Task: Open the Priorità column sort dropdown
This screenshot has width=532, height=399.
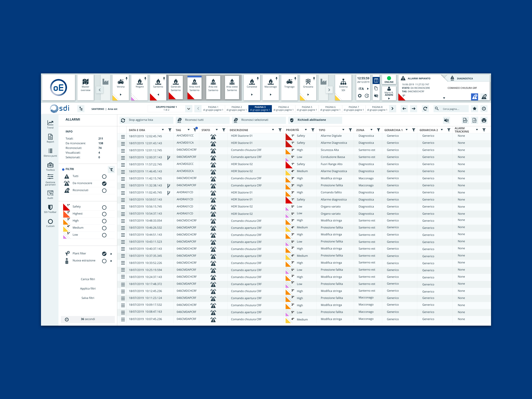Action: (x=306, y=130)
